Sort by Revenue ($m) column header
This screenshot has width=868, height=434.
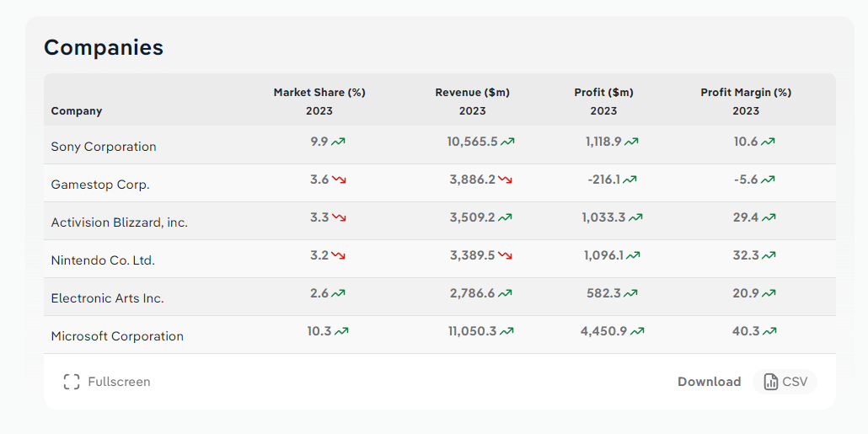(x=472, y=93)
